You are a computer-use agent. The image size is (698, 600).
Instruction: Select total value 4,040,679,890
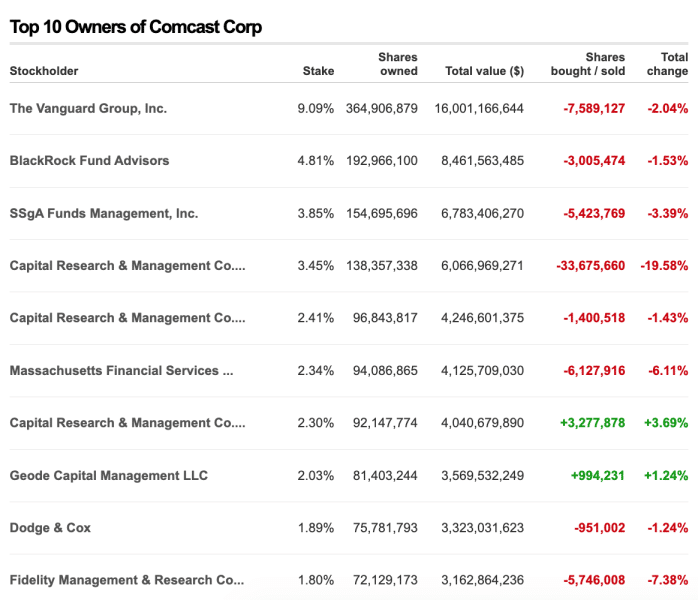click(483, 423)
